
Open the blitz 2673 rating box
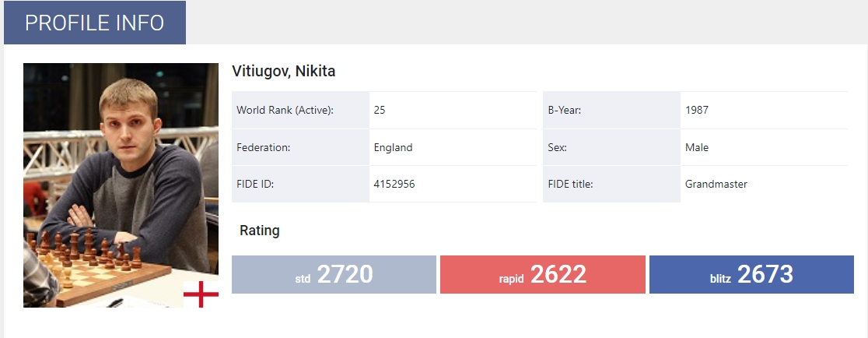click(751, 275)
